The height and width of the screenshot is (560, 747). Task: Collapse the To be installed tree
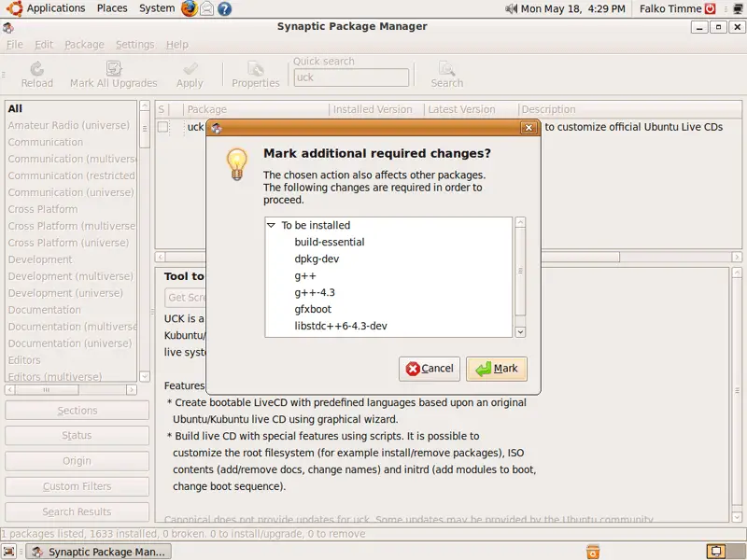271,225
